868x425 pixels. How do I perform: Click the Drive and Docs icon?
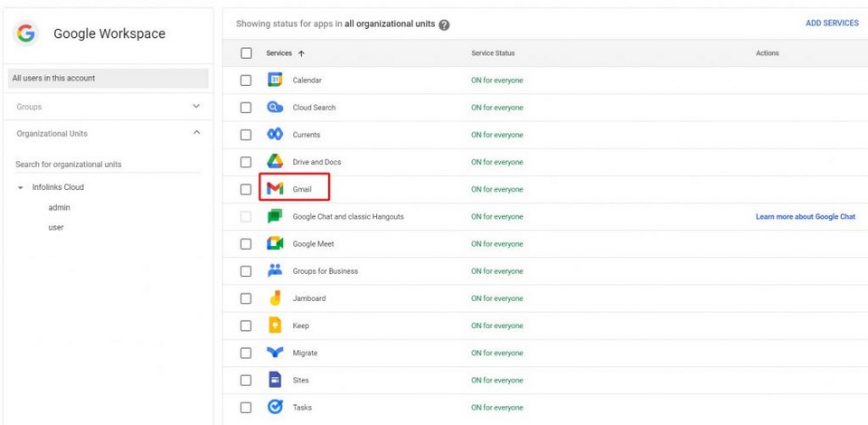point(275,162)
